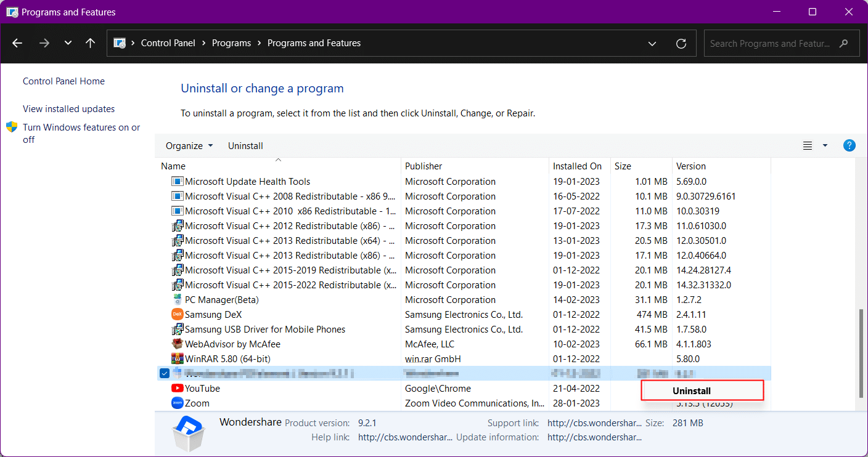Click the Search Programs and Features box
868x457 pixels.
[771, 43]
